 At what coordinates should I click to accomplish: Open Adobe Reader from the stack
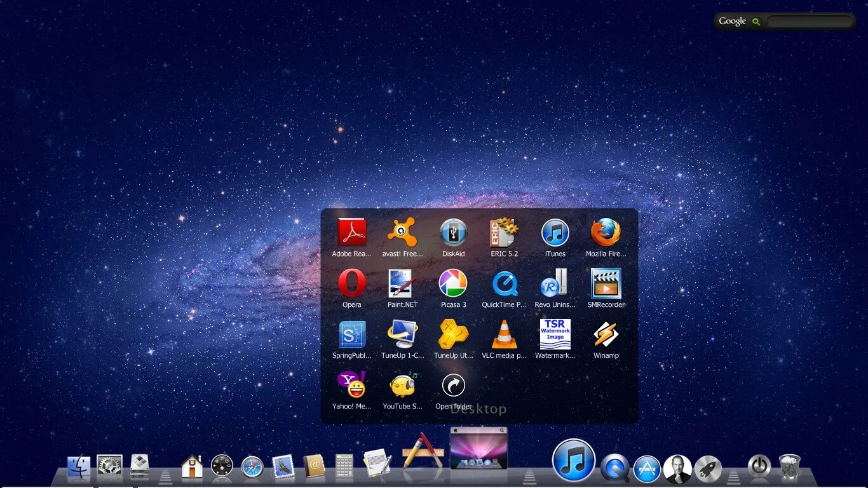click(x=351, y=233)
